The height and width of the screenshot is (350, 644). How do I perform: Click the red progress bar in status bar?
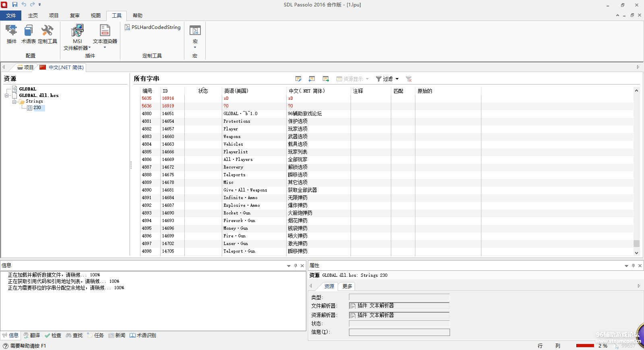coord(585,346)
